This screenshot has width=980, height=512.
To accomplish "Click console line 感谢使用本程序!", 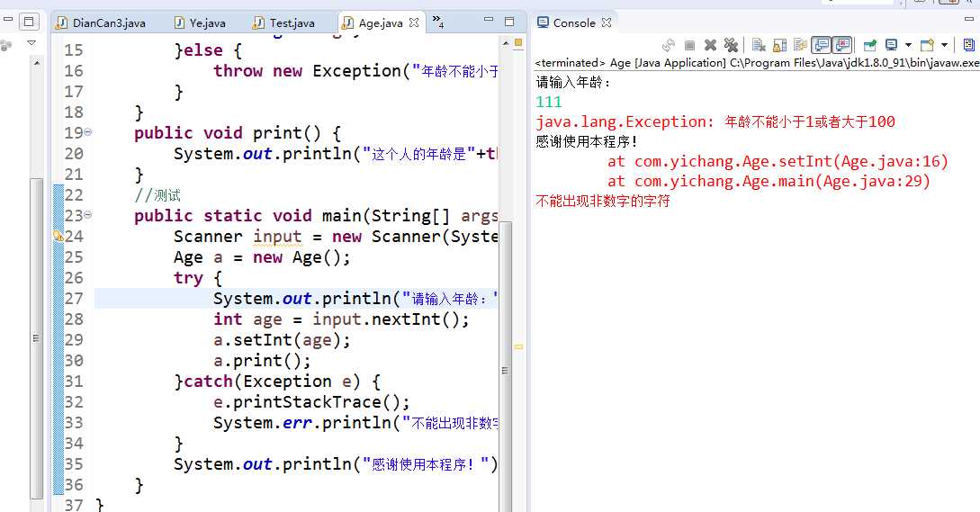I will pyautogui.click(x=586, y=142).
